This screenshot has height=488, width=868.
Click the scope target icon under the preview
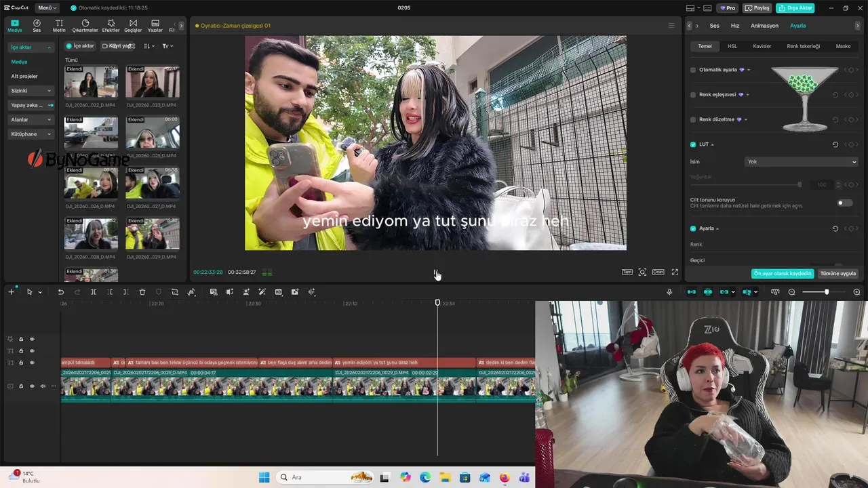click(x=642, y=272)
